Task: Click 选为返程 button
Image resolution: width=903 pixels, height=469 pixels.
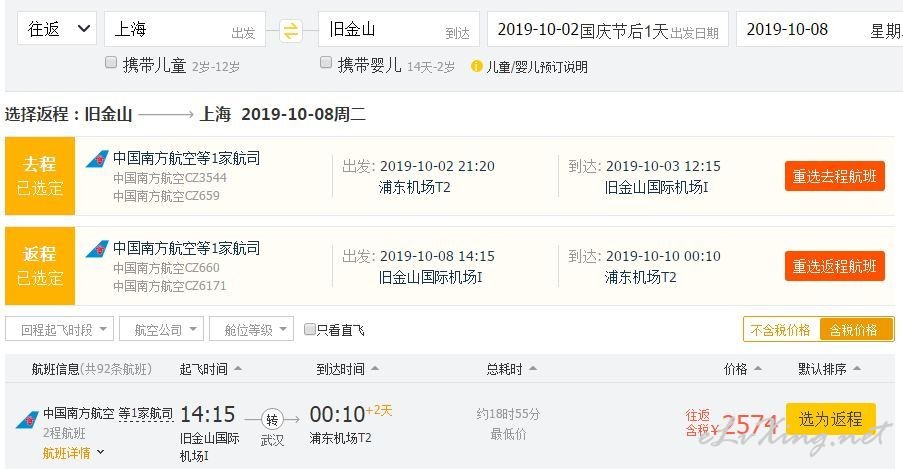Action: [830, 419]
